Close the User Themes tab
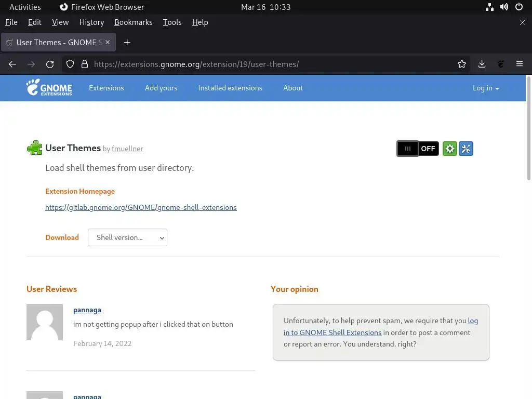 108,42
